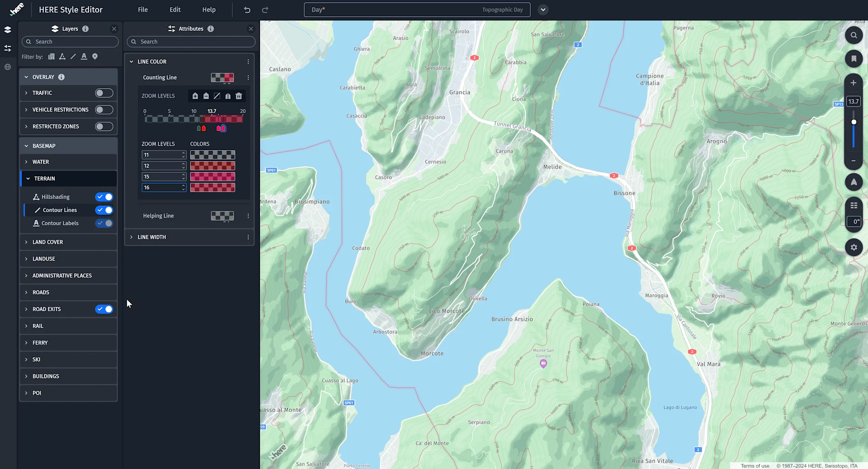Expand the Roads layer group
Viewport: 868px width, 469px height.
[27, 292]
